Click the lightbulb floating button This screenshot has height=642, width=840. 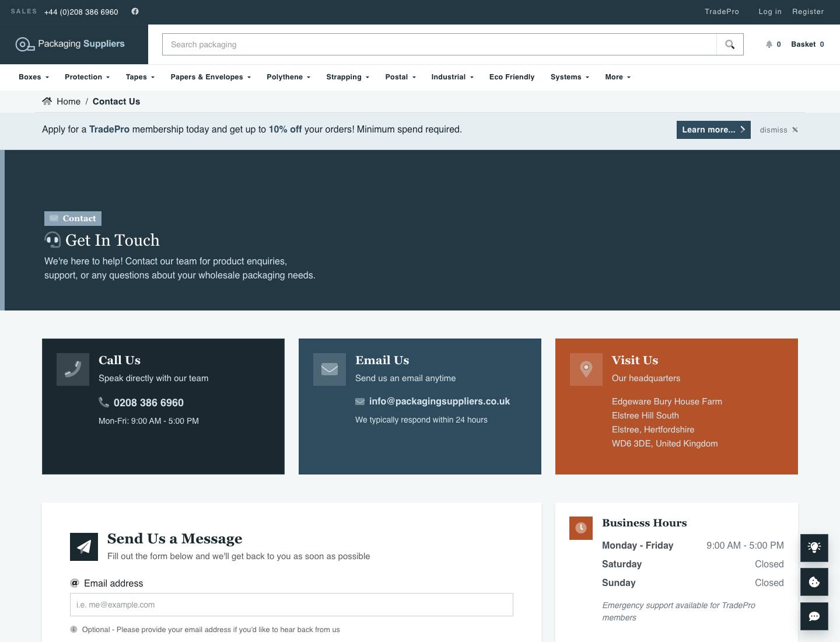pyautogui.click(x=814, y=547)
